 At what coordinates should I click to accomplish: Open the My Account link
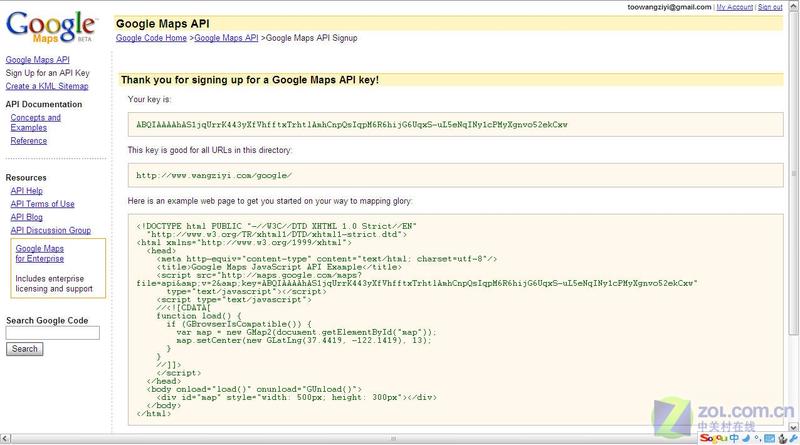(x=735, y=7)
